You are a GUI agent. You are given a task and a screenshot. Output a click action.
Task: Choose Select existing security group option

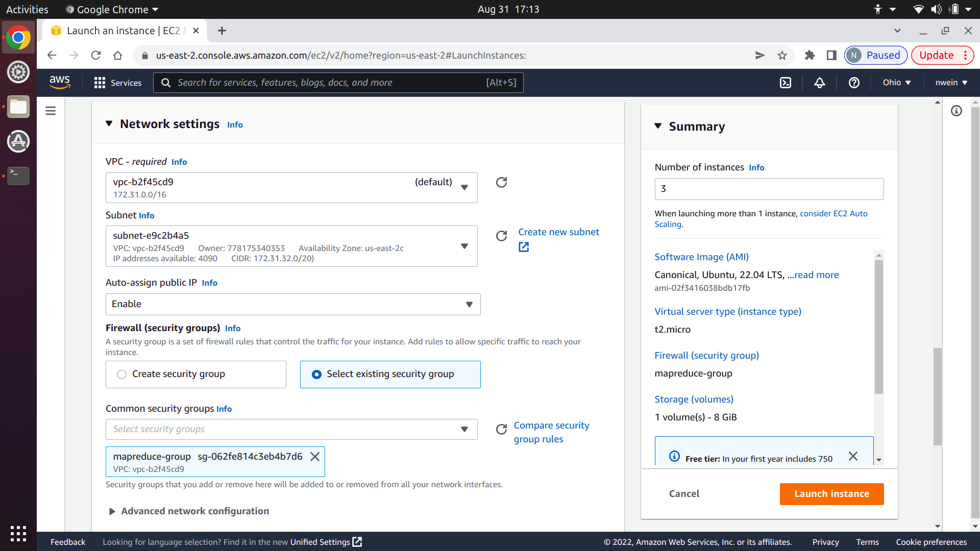click(316, 374)
